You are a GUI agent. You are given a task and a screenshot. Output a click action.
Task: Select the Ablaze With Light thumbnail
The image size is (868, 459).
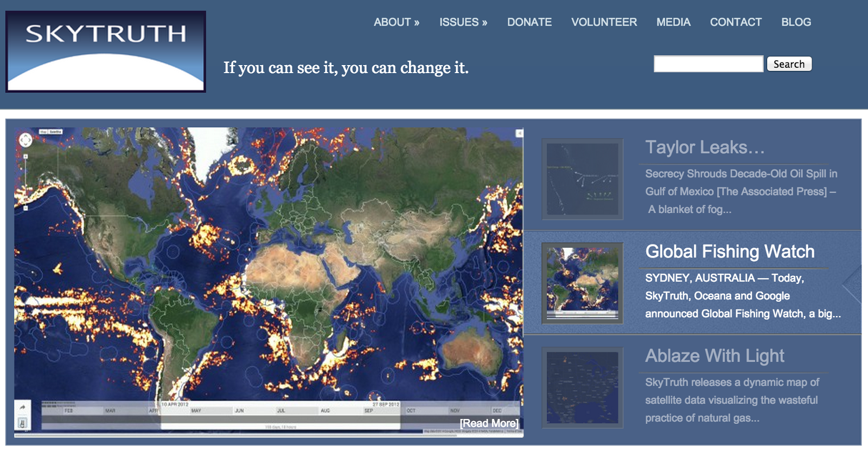pyautogui.click(x=583, y=387)
